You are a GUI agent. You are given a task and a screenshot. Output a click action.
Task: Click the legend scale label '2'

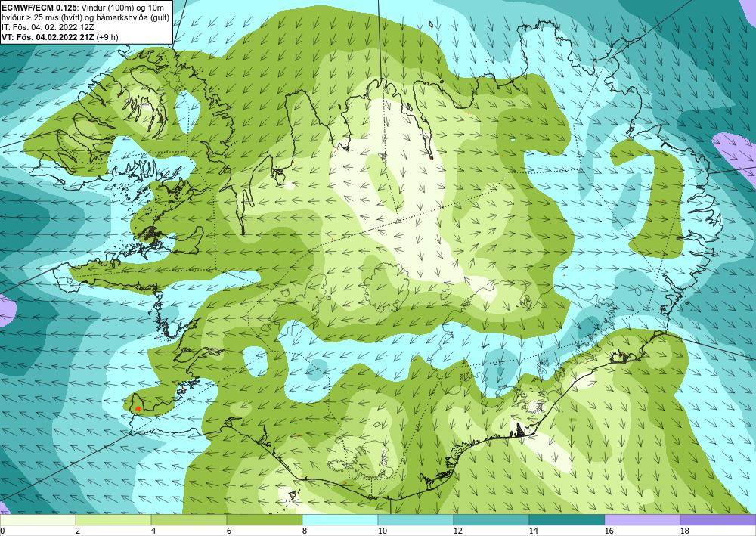78,531
